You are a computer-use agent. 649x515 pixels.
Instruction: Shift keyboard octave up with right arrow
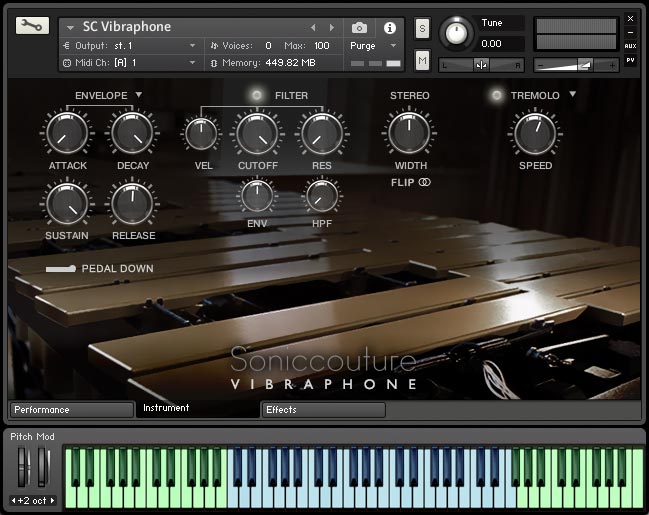[x=52, y=501]
